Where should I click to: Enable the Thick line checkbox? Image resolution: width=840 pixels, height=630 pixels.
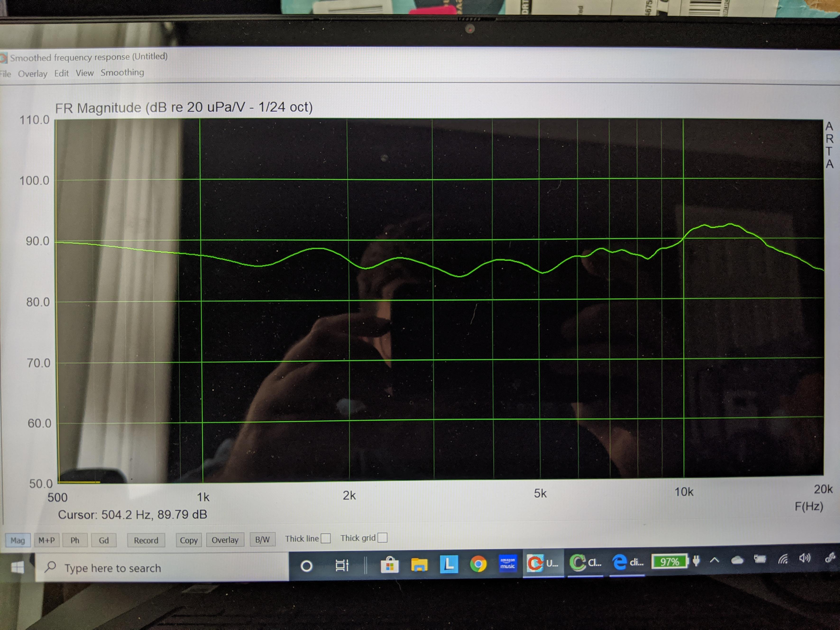(326, 538)
